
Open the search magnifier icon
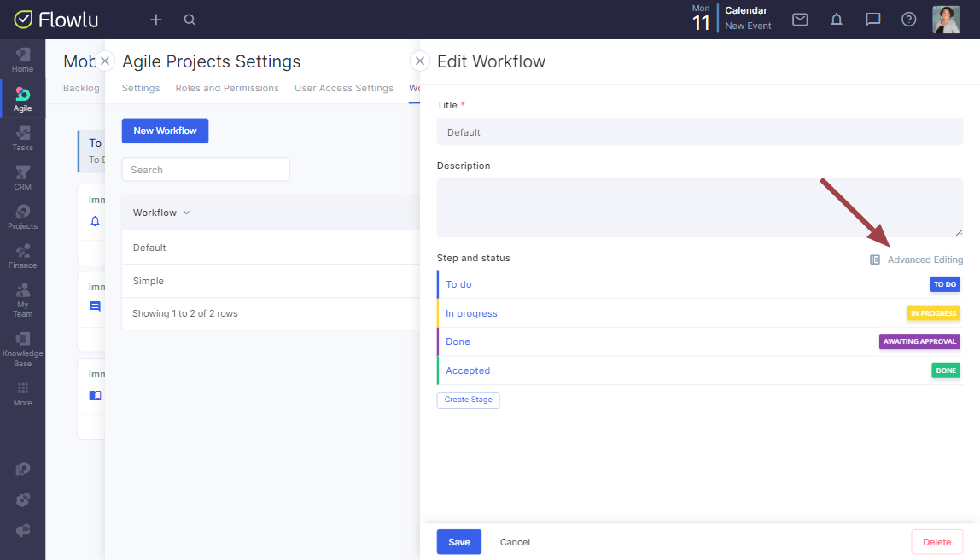tap(190, 20)
